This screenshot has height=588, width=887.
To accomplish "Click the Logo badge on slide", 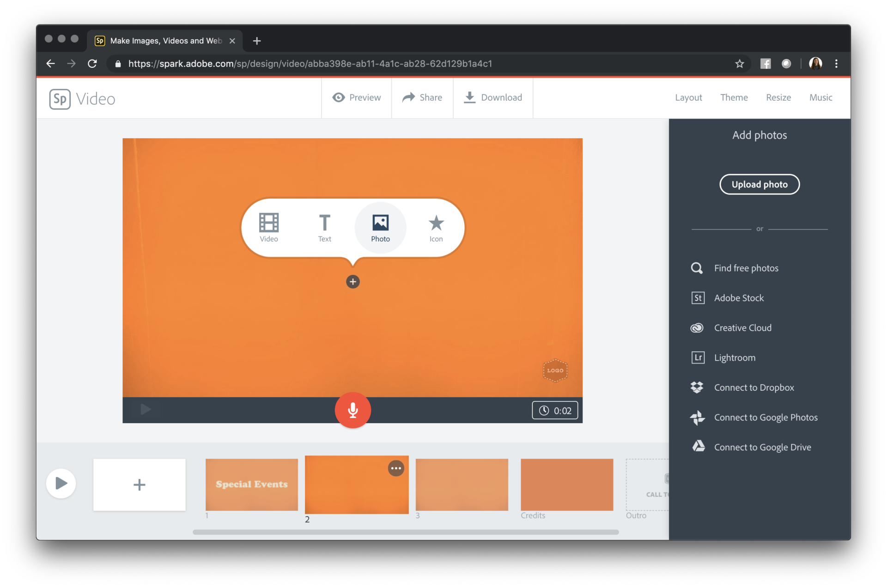I will click(555, 370).
